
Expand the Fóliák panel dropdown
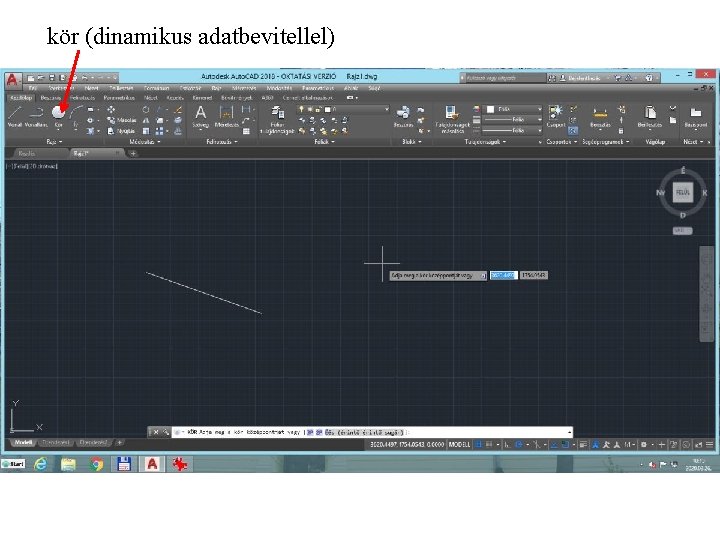pyautogui.click(x=324, y=142)
